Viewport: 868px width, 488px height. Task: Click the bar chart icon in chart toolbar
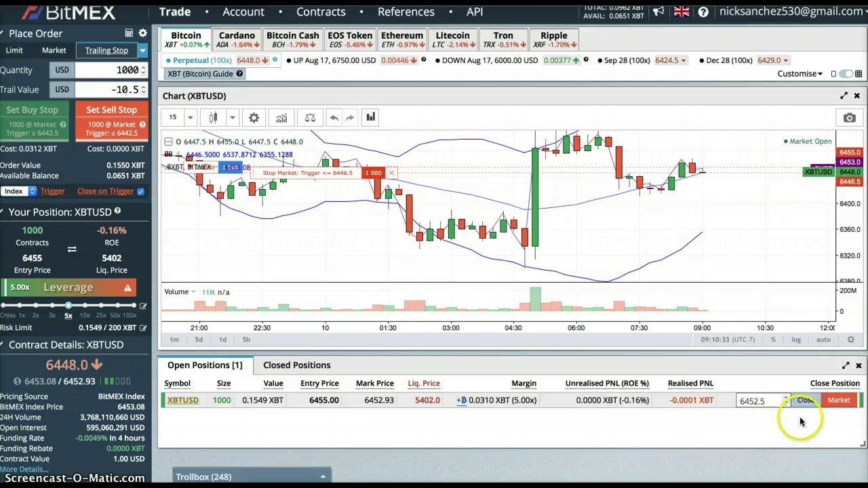tap(370, 118)
